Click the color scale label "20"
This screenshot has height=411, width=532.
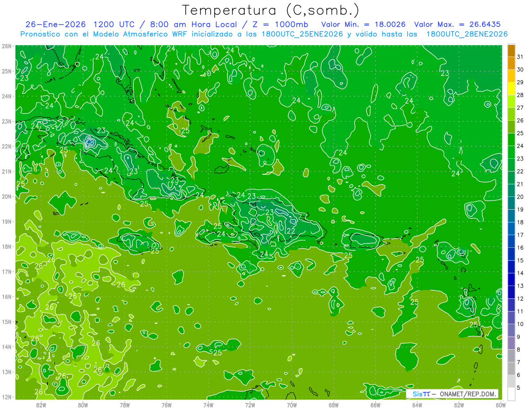[520, 197]
